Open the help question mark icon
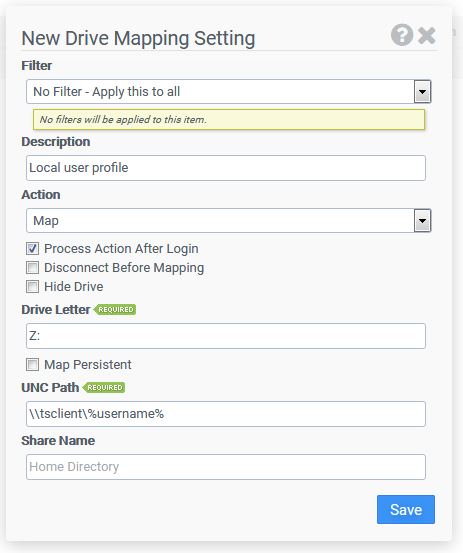 pyautogui.click(x=402, y=35)
